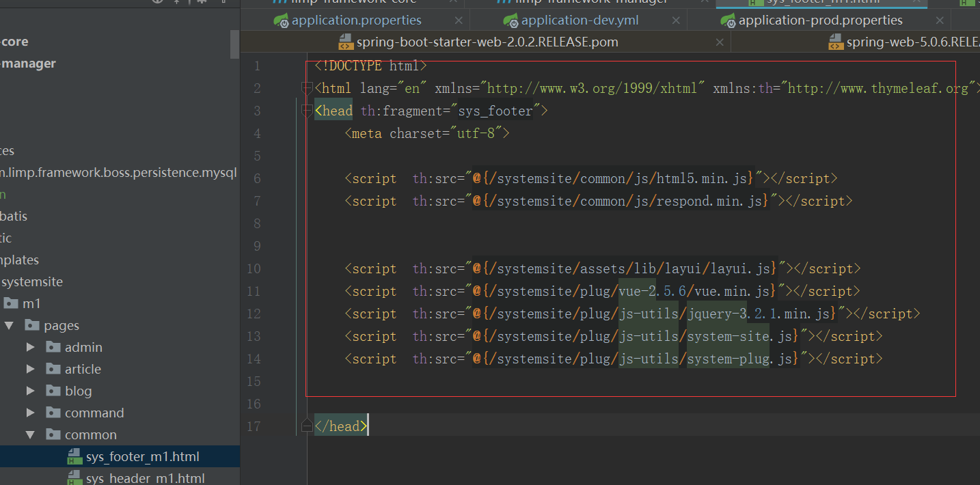The image size is (980, 485).
Task: Click the w3.org xhtml namespace URL on line 2
Action: tap(592, 88)
